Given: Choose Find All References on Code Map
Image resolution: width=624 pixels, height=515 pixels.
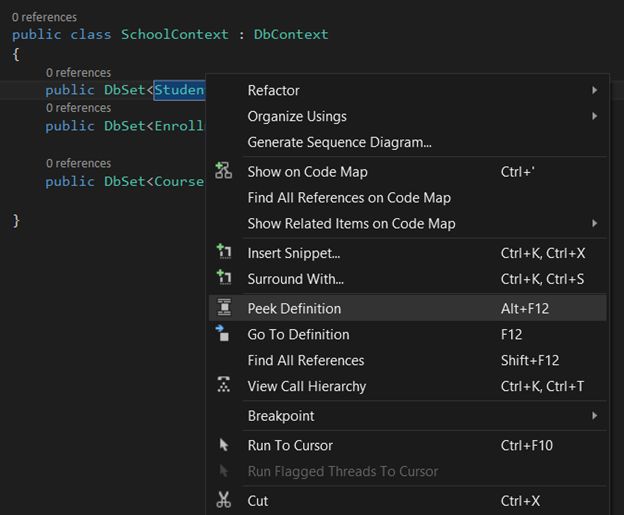Looking at the screenshot, I should click(x=349, y=197).
